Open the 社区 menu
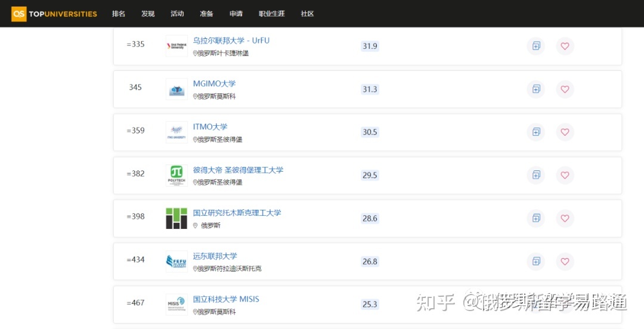The image size is (644, 329). point(307,14)
